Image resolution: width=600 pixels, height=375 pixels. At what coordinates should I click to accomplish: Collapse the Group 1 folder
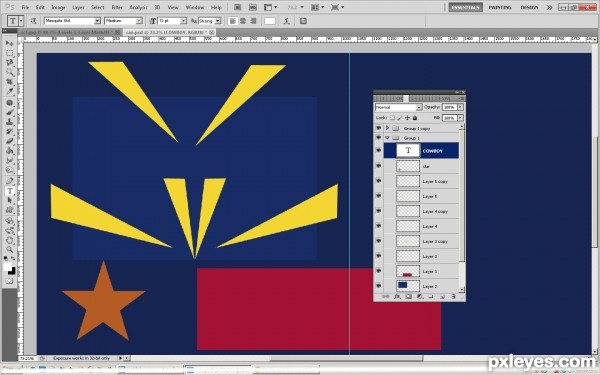point(387,138)
